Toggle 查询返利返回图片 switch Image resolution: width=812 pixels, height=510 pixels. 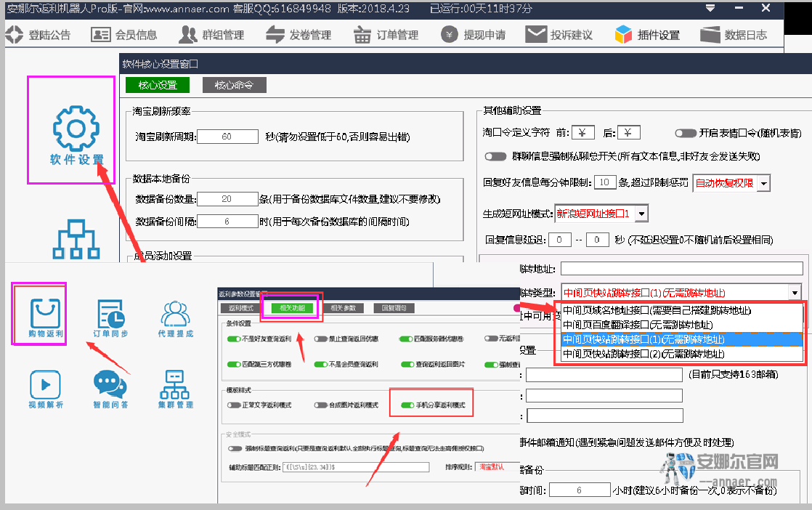(x=408, y=365)
